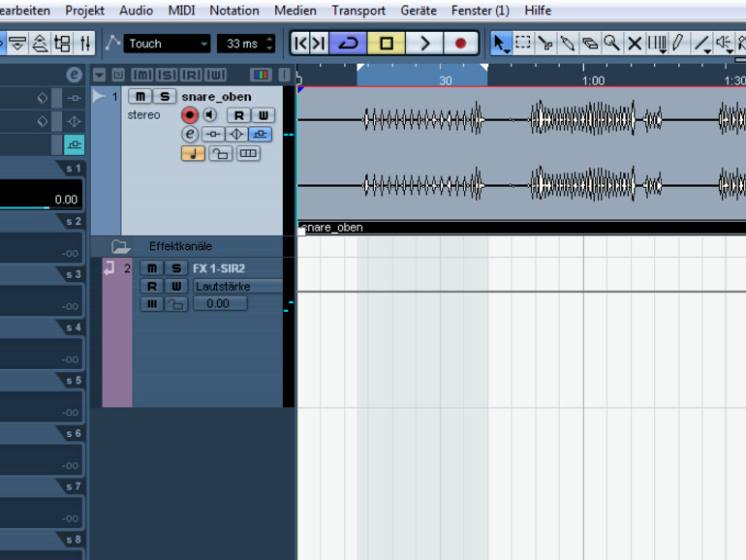This screenshot has width=746, height=560.
Task: Toggle sends state button on snare_oben track
Action: (260, 134)
